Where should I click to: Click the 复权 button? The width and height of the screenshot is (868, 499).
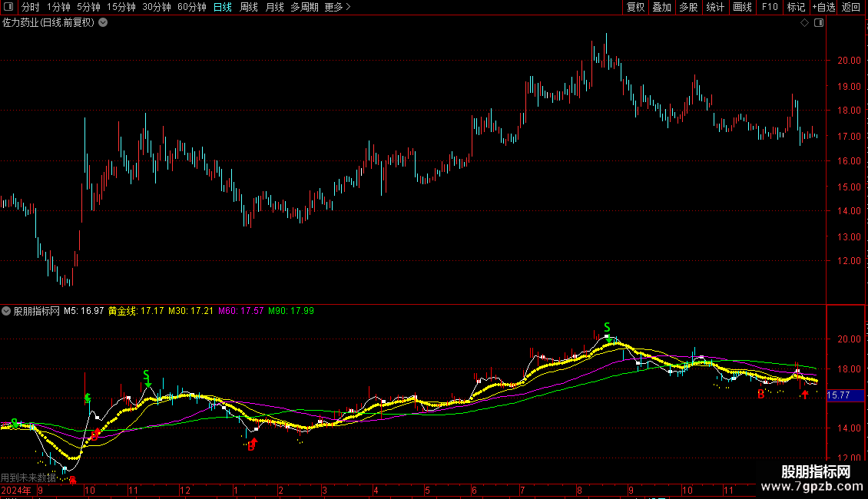(635, 7)
